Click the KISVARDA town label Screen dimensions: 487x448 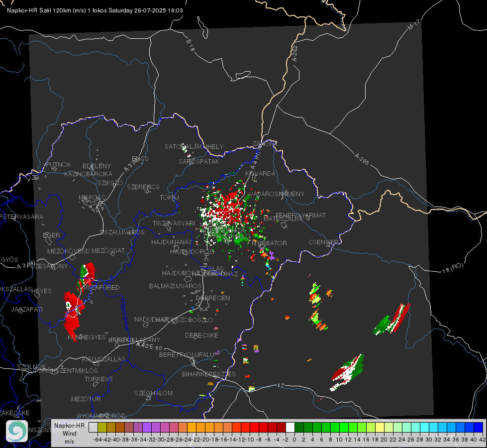pyautogui.click(x=261, y=174)
